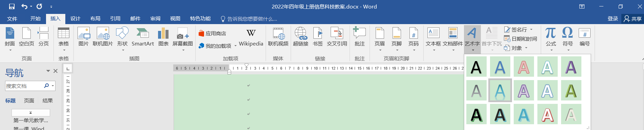This screenshot has width=644, height=130.
Task: Choose the pink-red WordArt style in first row
Action: 524,67
